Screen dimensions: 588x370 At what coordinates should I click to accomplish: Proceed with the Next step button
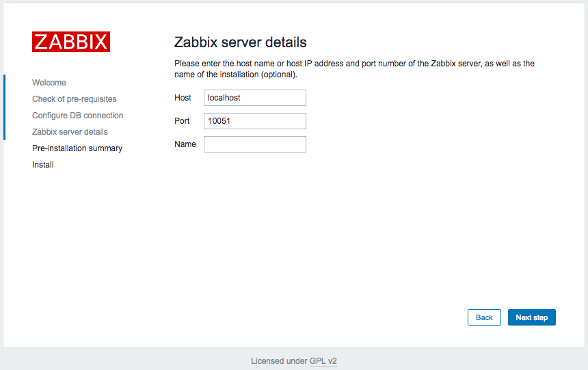(x=532, y=317)
